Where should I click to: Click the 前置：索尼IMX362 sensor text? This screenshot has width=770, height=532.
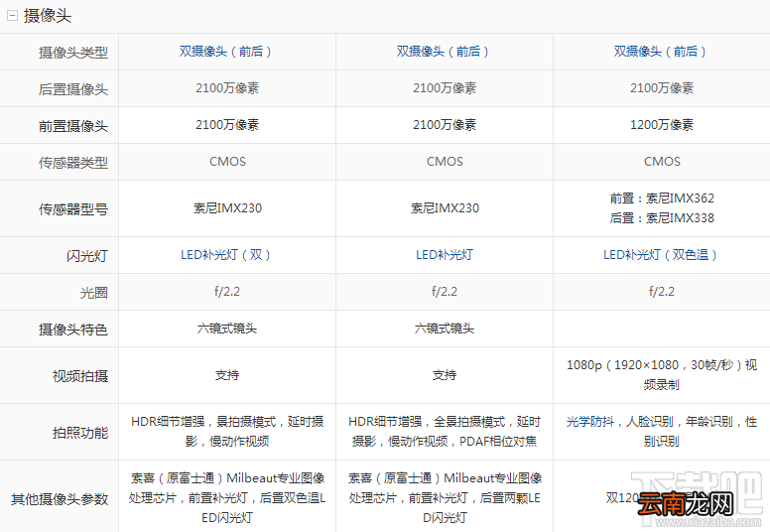tap(662, 199)
